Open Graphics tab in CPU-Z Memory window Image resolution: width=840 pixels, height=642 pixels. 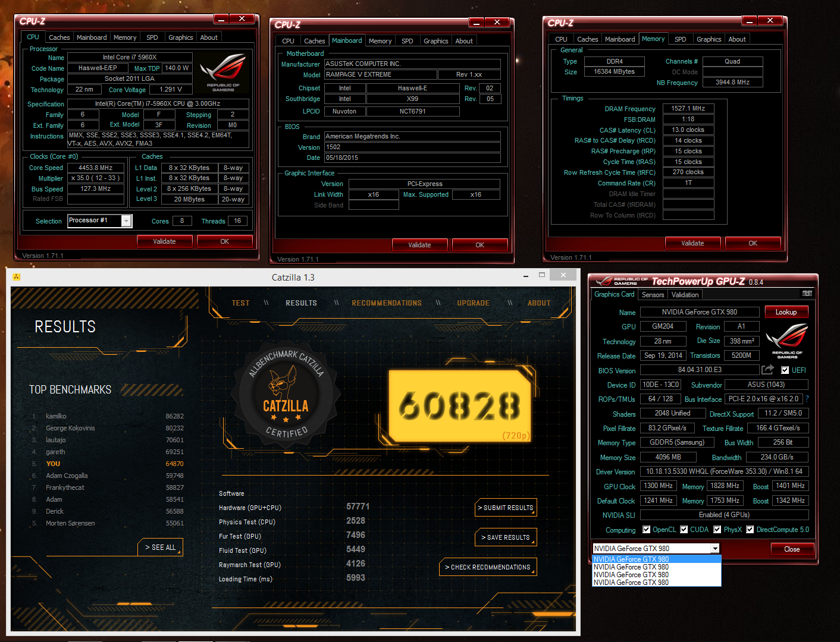(x=709, y=39)
